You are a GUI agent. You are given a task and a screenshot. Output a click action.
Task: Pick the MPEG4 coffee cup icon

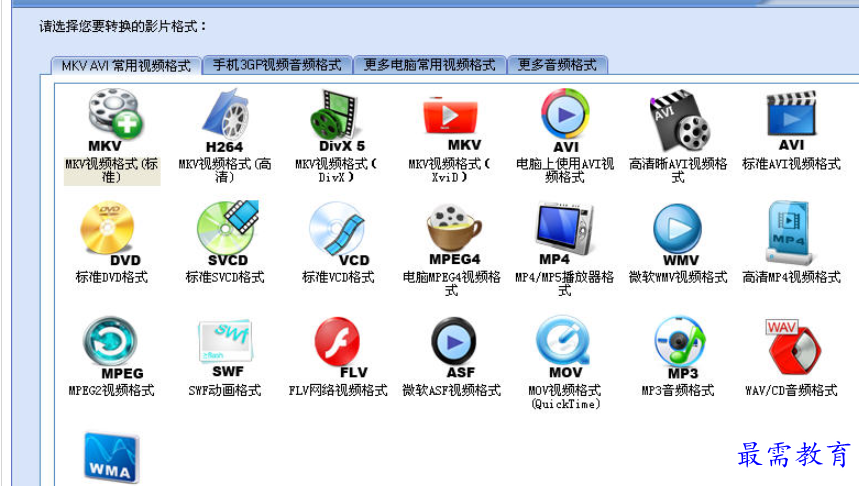[x=454, y=235]
